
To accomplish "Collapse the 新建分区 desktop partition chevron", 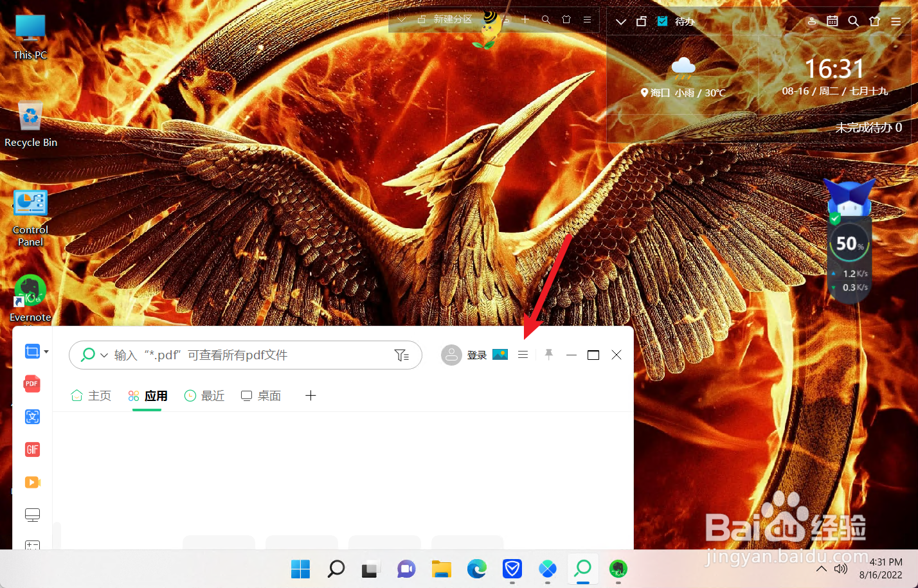I will coord(401,20).
